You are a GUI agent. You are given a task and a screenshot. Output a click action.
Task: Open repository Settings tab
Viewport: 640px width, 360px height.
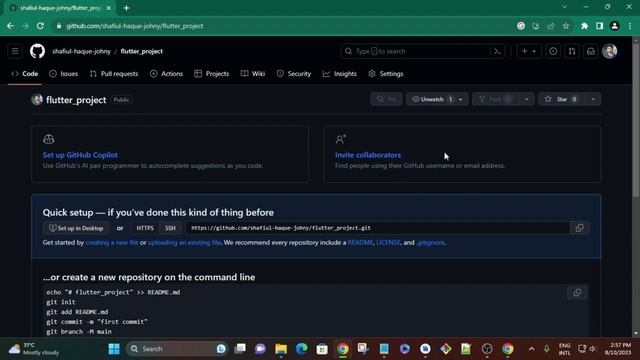pyautogui.click(x=386, y=73)
